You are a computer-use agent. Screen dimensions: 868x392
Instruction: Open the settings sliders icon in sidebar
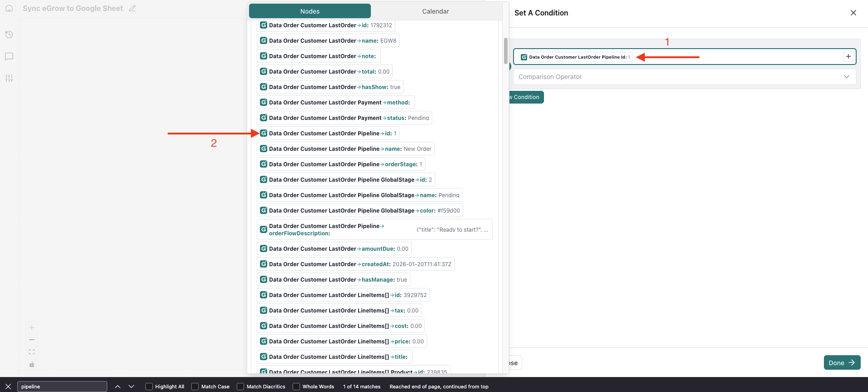pyautogui.click(x=9, y=78)
